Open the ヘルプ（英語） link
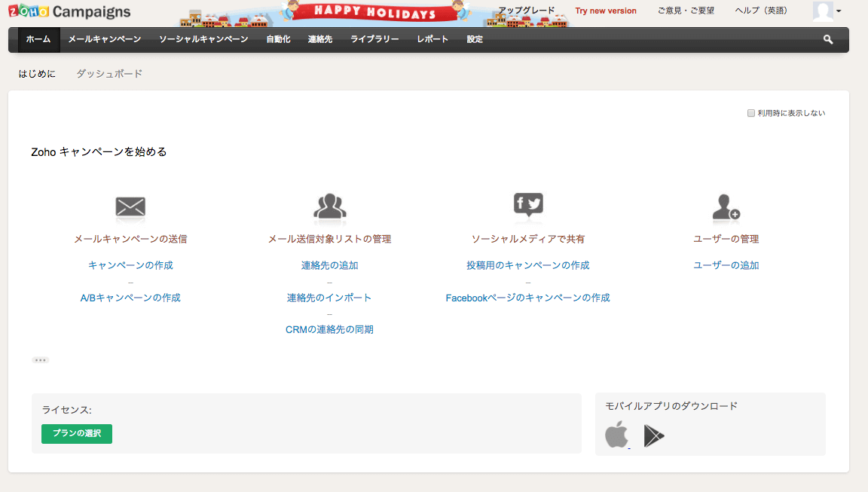Screen dimensions: 868x492 [x=760, y=11]
